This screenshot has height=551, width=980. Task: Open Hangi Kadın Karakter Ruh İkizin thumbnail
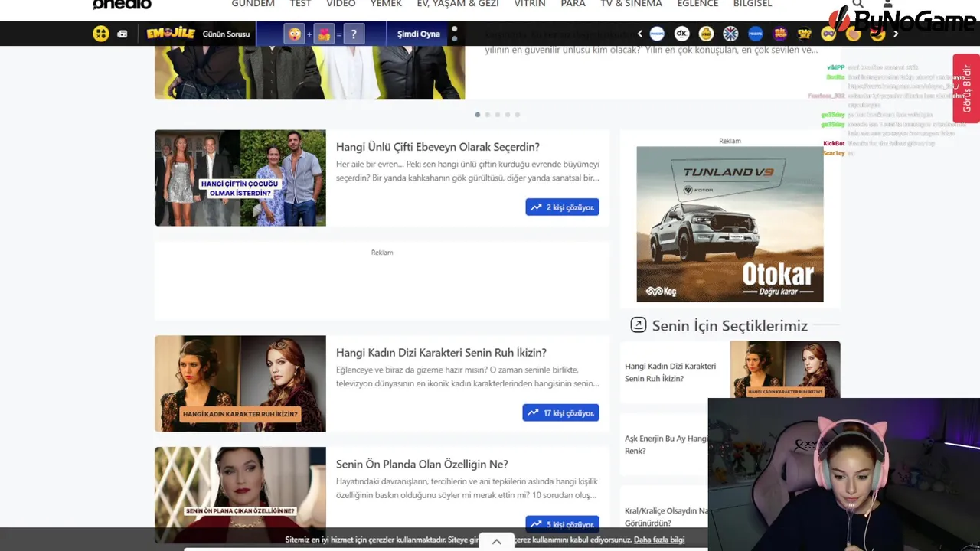click(x=240, y=383)
